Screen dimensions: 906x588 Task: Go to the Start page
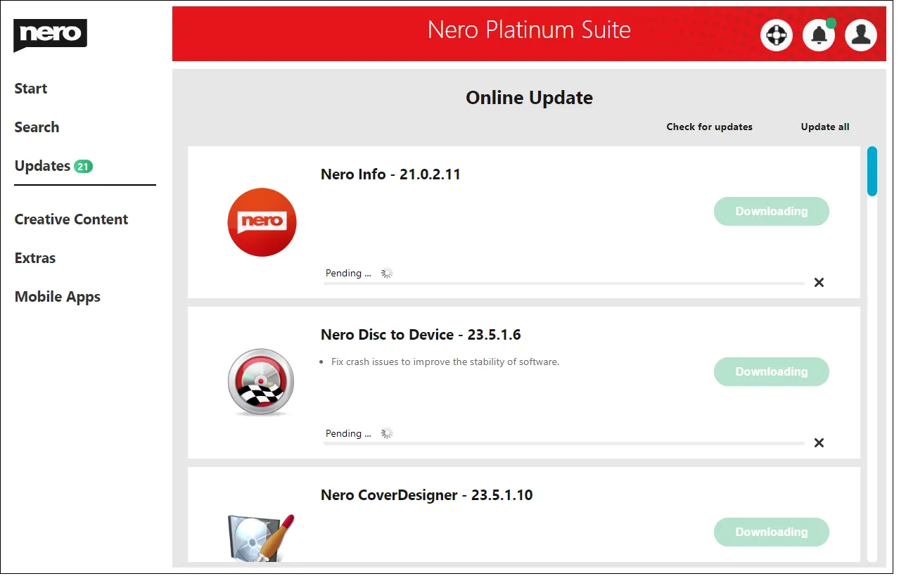(31, 90)
